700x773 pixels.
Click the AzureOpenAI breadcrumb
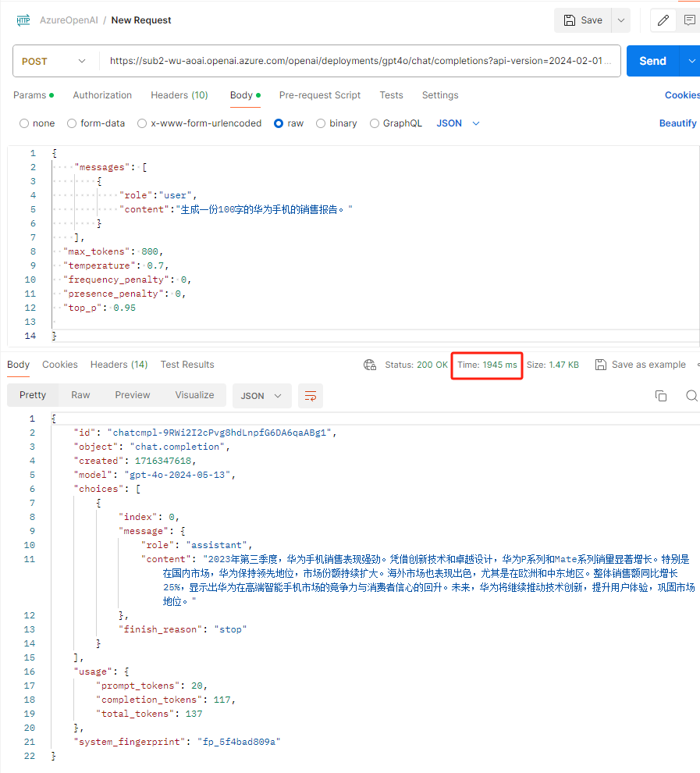click(x=69, y=20)
